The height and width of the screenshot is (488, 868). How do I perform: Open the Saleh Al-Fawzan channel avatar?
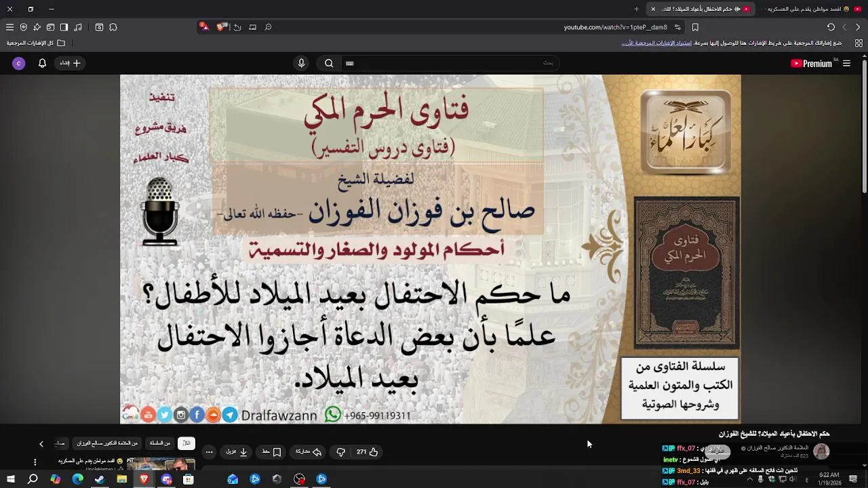click(x=821, y=451)
